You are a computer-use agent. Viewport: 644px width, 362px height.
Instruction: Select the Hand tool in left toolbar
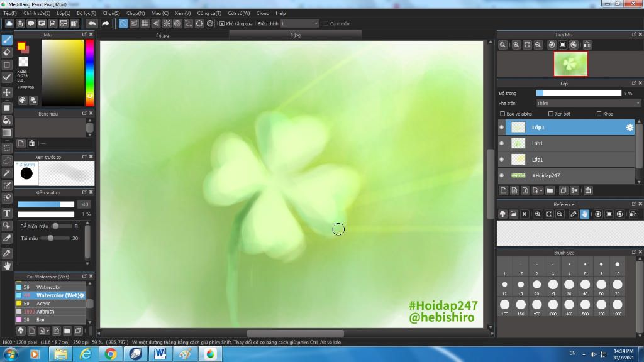[x=7, y=266]
